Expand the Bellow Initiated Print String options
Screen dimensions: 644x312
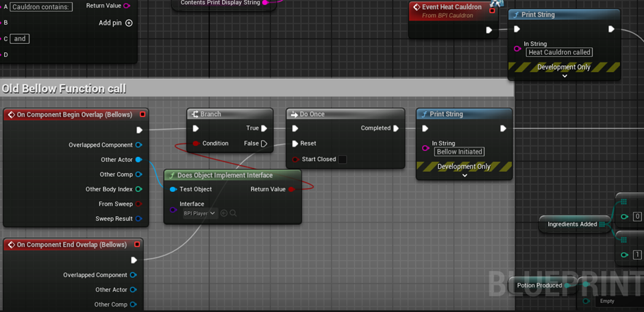[x=465, y=176]
